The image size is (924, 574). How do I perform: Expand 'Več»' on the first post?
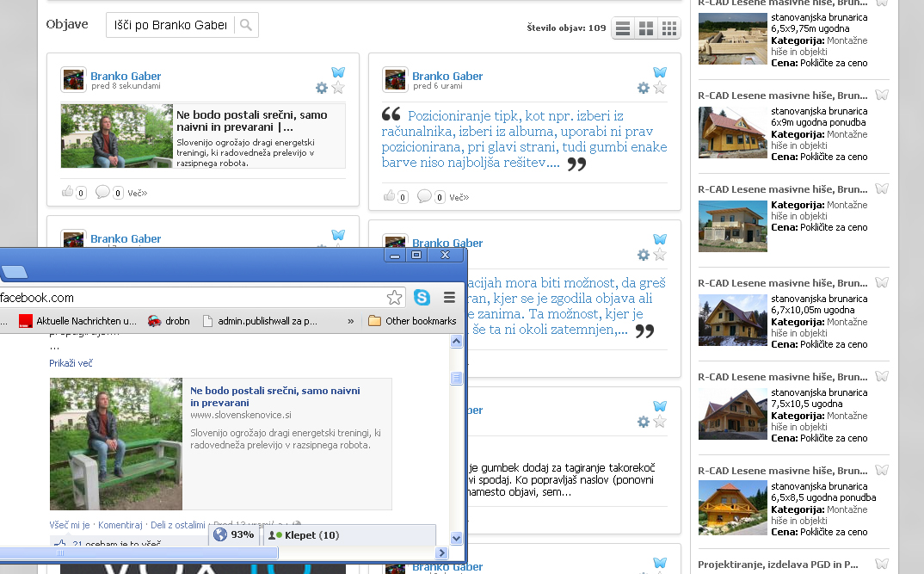coord(137,193)
